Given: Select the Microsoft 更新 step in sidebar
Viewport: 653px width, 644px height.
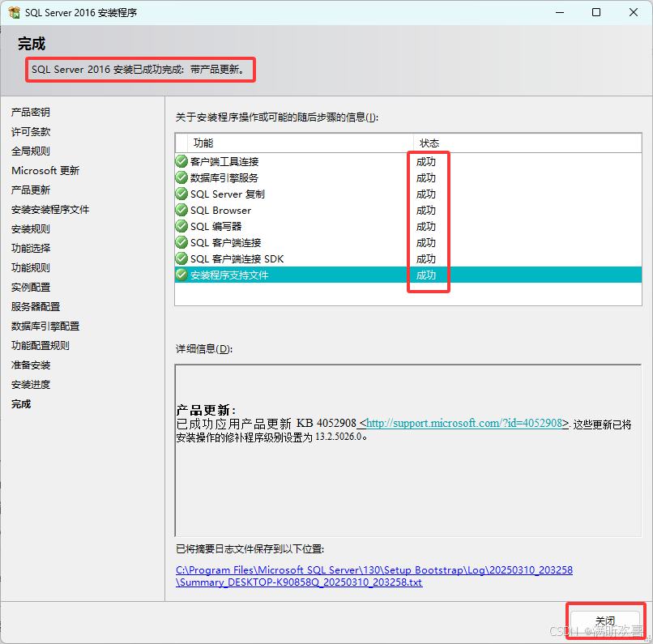Looking at the screenshot, I should 45,171.
